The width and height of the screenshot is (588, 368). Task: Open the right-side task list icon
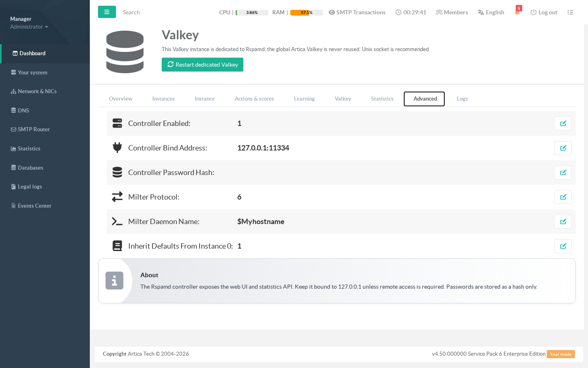pyautogui.click(x=570, y=12)
